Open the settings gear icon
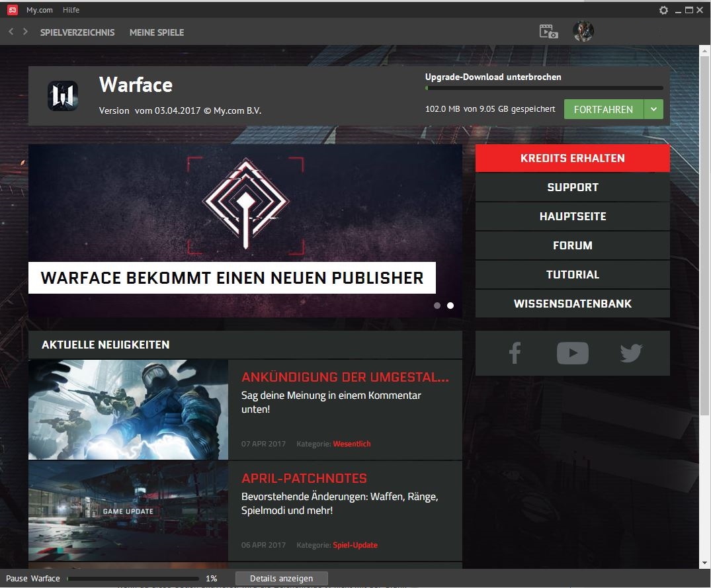This screenshot has height=588, width=711. 663,10
